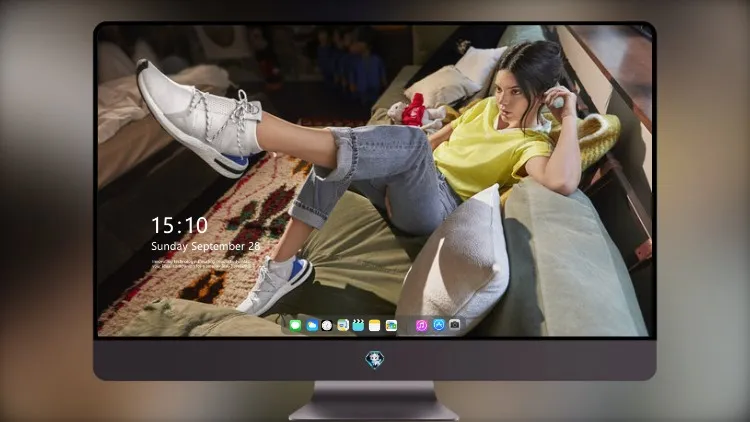
Task: Open the Messages app in the dock
Action: pyautogui.click(x=295, y=326)
